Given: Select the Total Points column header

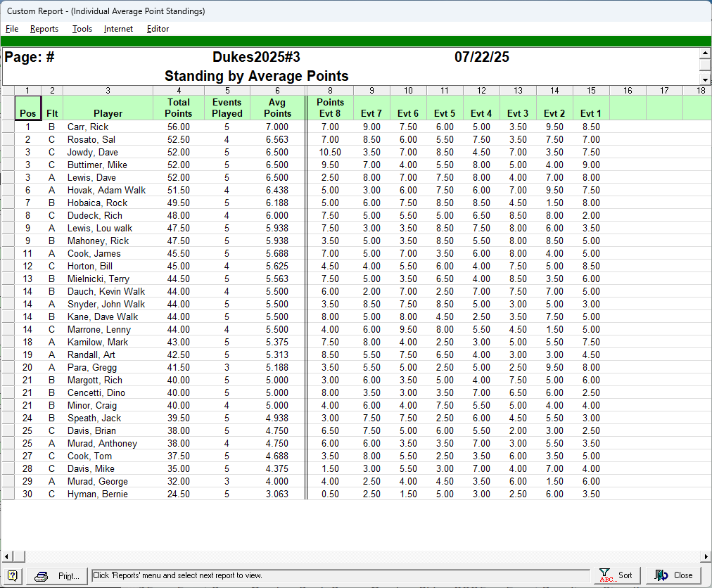Looking at the screenshot, I should [x=179, y=108].
